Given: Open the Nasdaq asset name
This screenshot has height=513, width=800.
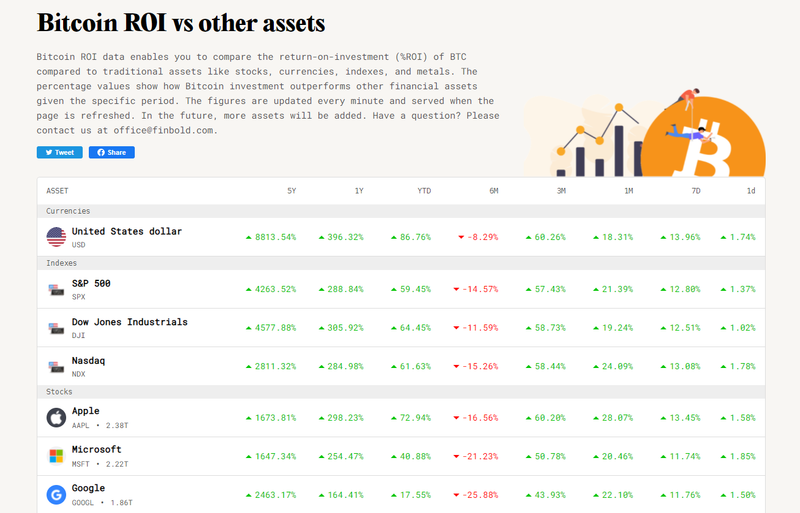Looking at the screenshot, I should click(x=88, y=360).
